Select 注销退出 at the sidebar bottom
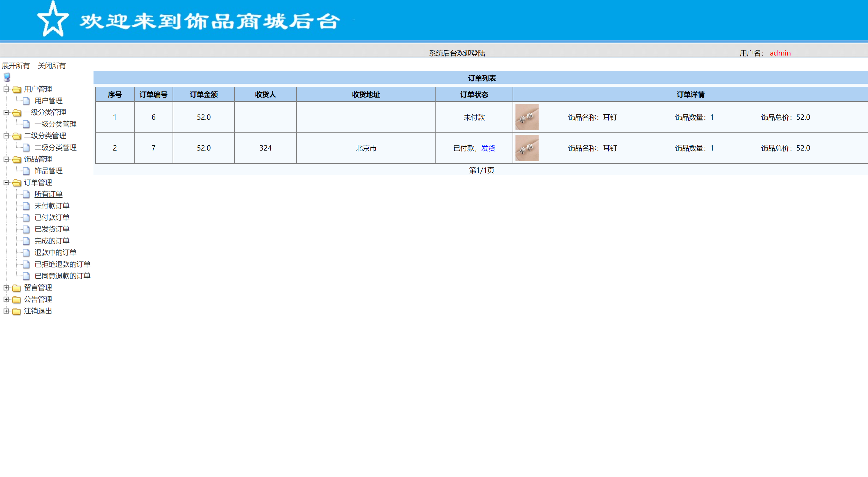The image size is (868, 477). pos(37,311)
